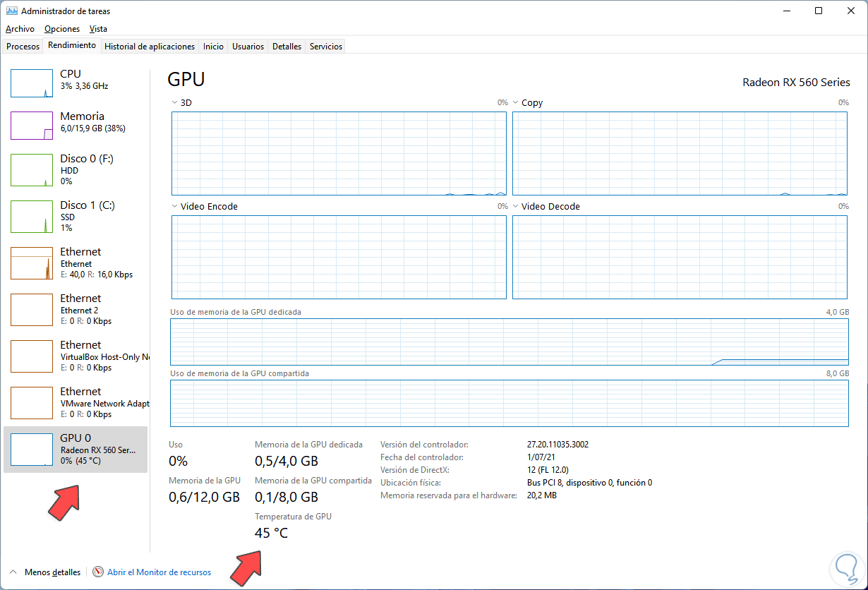Open the Video Encode graph dropdown
The height and width of the screenshot is (590, 868).
coord(174,207)
